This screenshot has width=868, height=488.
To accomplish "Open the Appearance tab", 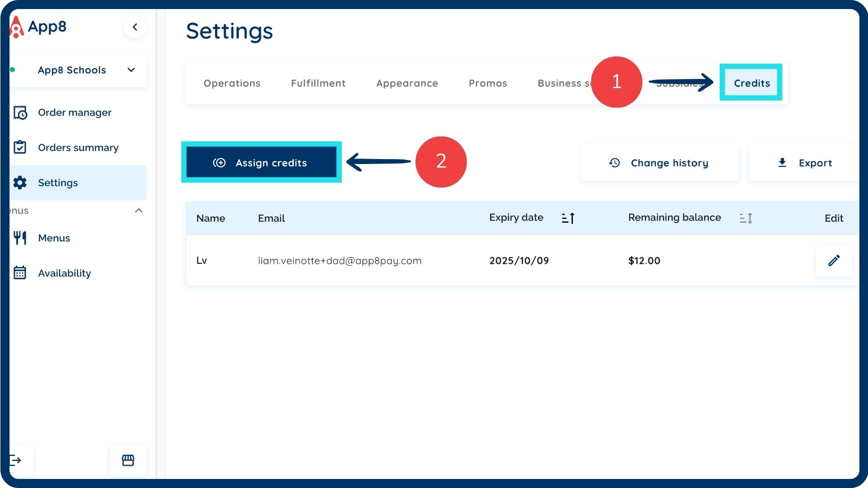I will 407,83.
